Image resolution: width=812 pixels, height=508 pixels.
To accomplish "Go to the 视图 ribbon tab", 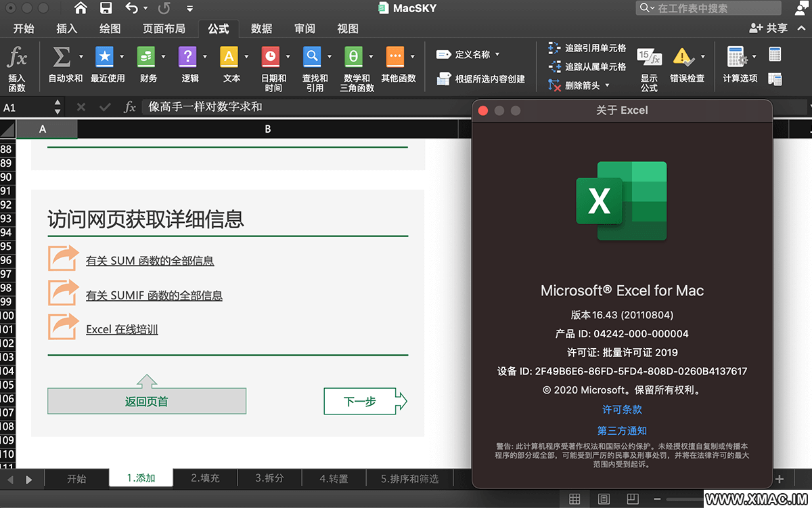I will pyautogui.click(x=348, y=28).
